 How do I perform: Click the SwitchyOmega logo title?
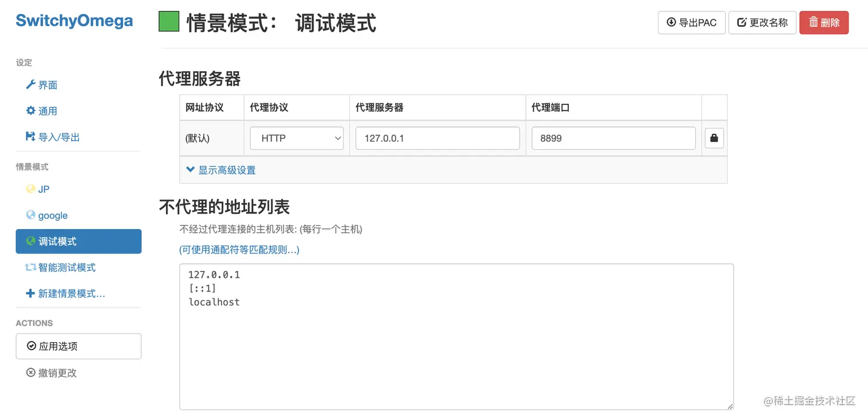[x=74, y=21]
